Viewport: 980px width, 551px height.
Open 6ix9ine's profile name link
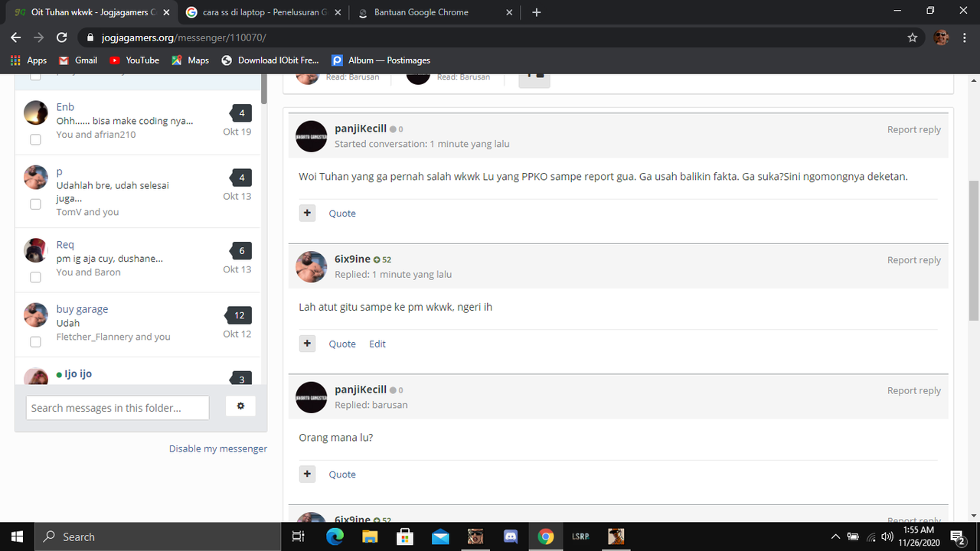click(x=352, y=259)
